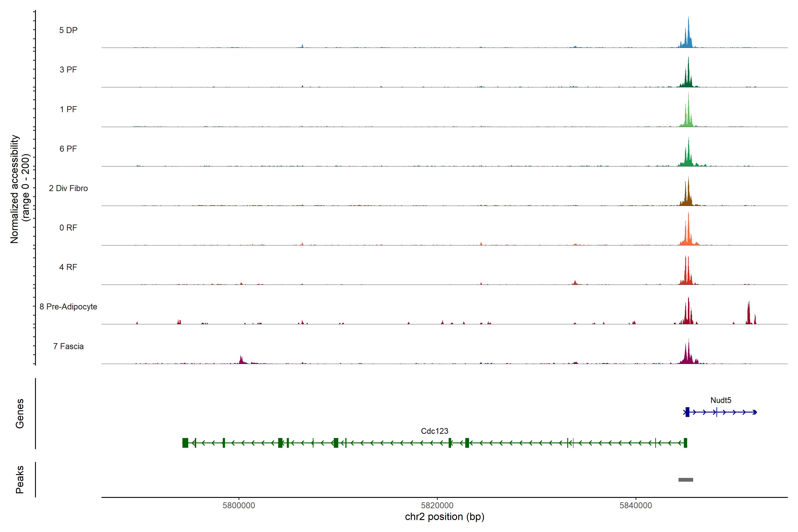This screenshot has height=532, width=798.
Task: Click second red peak in Pre-Adipocyte track
Action: (x=749, y=314)
